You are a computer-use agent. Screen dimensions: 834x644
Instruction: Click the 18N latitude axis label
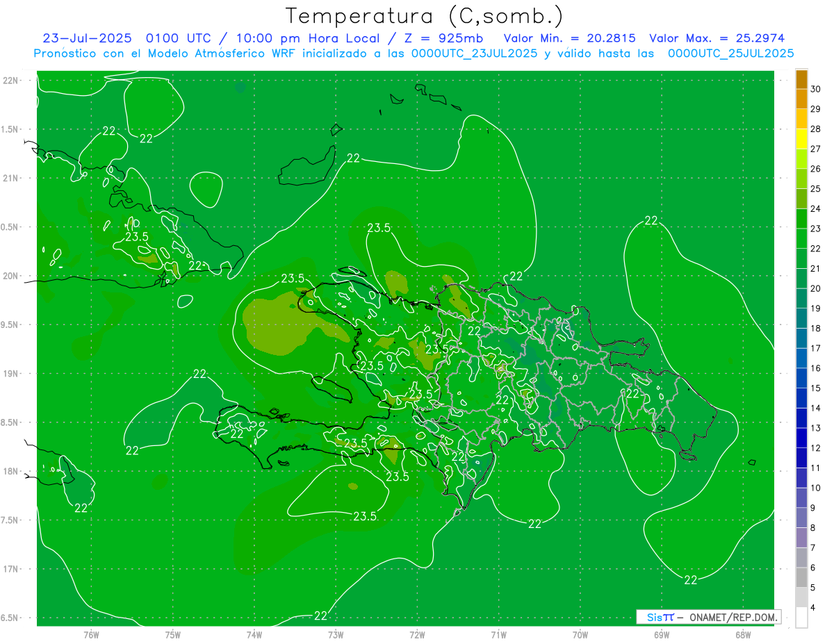[x=12, y=471]
